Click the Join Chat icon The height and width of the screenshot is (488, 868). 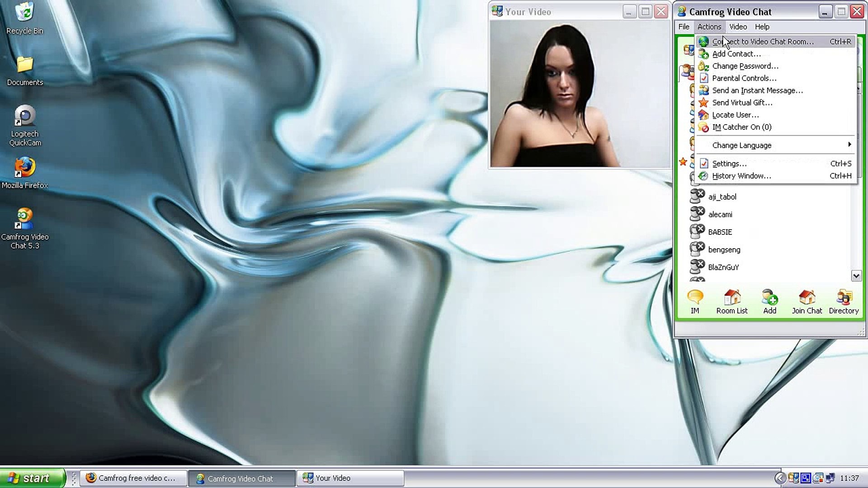pos(807,300)
